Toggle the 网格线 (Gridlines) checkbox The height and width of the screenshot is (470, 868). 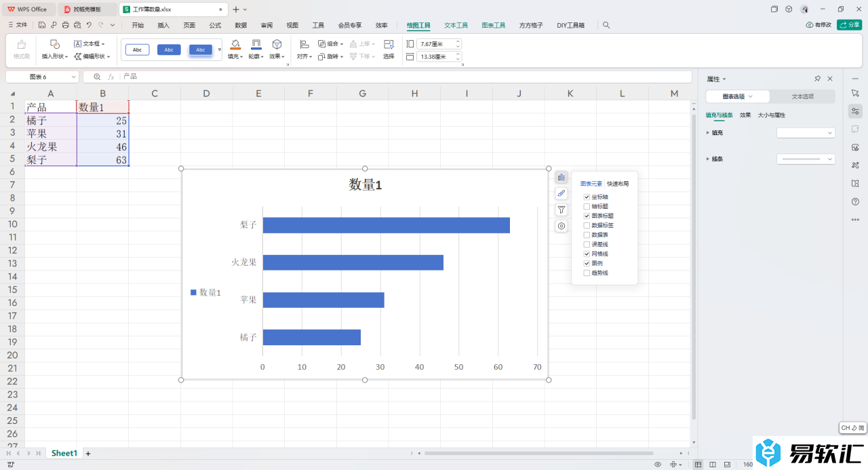click(x=587, y=254)
